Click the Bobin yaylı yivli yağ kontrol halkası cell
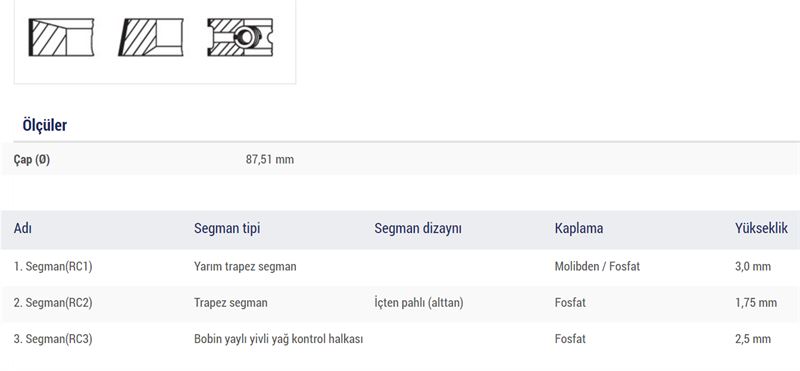 click(x=279, y=339)
